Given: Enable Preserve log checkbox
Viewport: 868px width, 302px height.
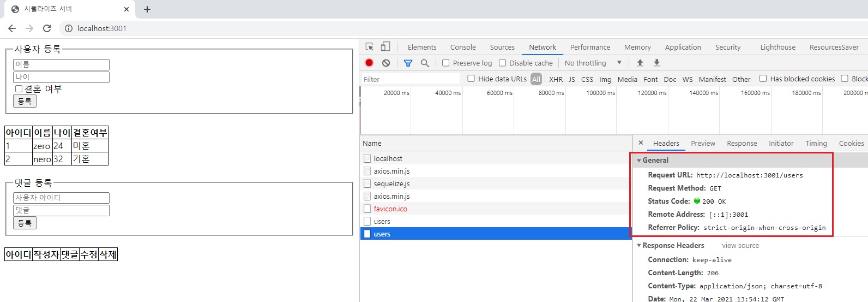Looking at the screenshot, I should pyautogui.click(x=445, y=63).
